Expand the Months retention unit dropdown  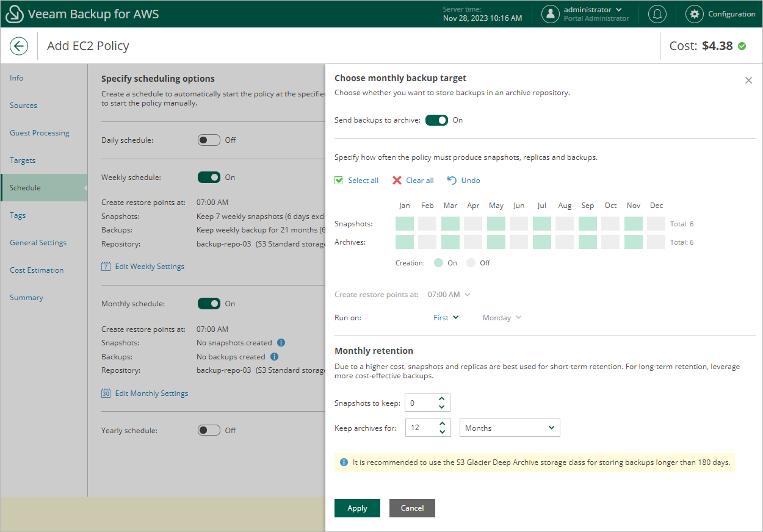(x=509, y=428)
